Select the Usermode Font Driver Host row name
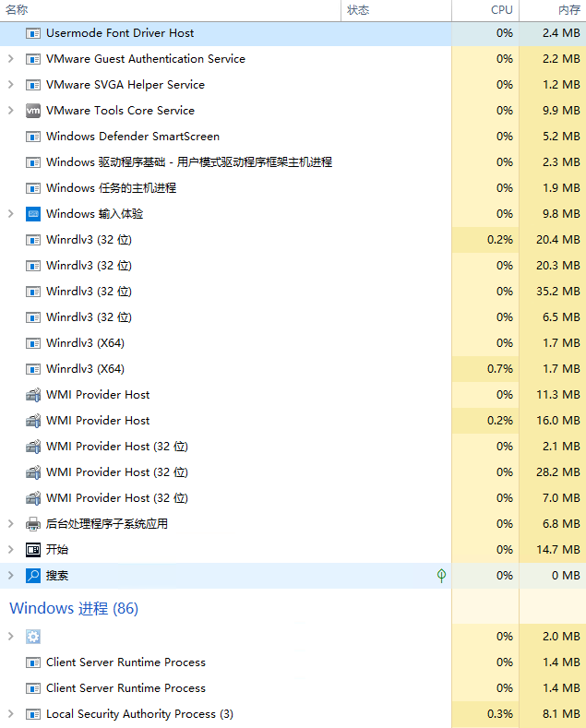Viewport: 586px width, 728px height. [x=120, y=33]
